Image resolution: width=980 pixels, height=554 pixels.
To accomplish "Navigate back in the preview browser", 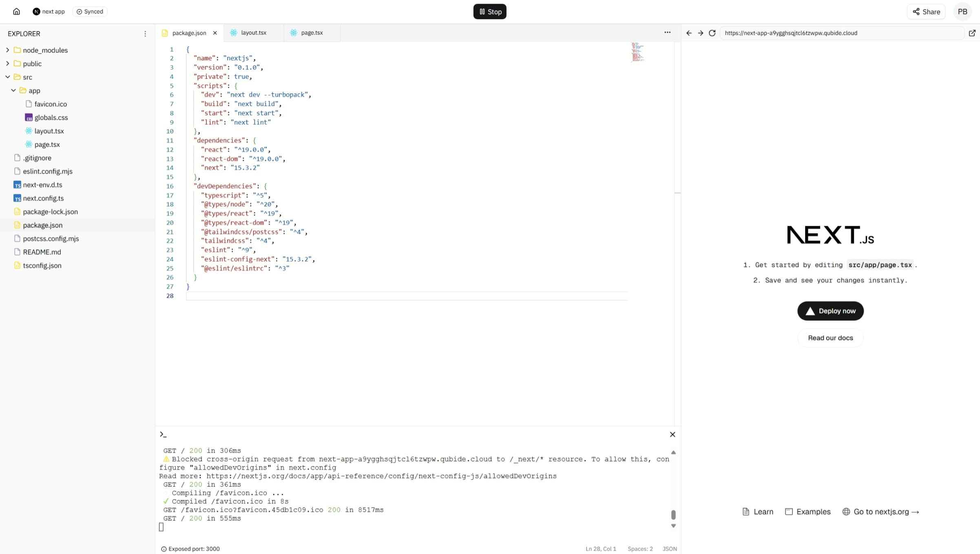I will tap(688, 33).
